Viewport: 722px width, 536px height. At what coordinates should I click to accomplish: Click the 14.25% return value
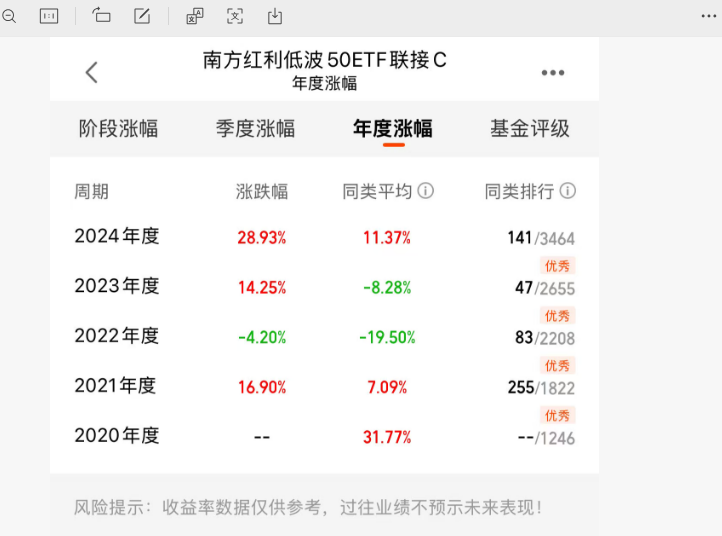coord(262,287)
